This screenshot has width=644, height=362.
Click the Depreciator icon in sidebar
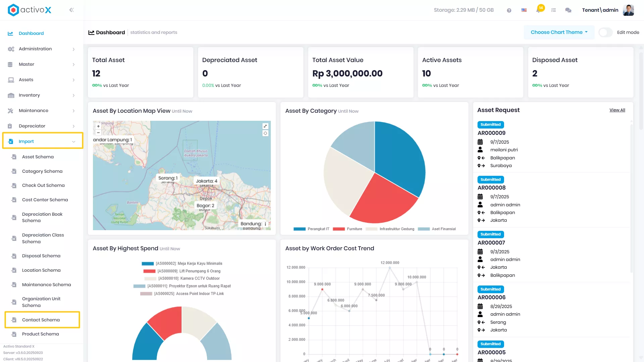point(10,126)
